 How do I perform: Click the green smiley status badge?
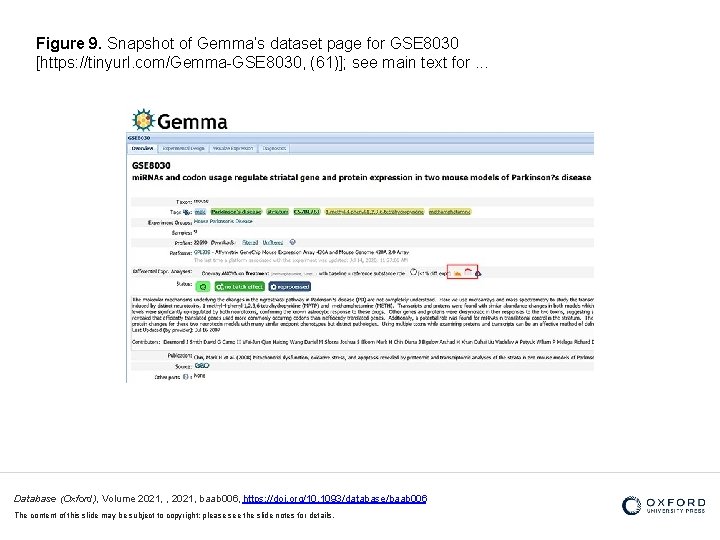pyautogui.click(x=202, y=287)
